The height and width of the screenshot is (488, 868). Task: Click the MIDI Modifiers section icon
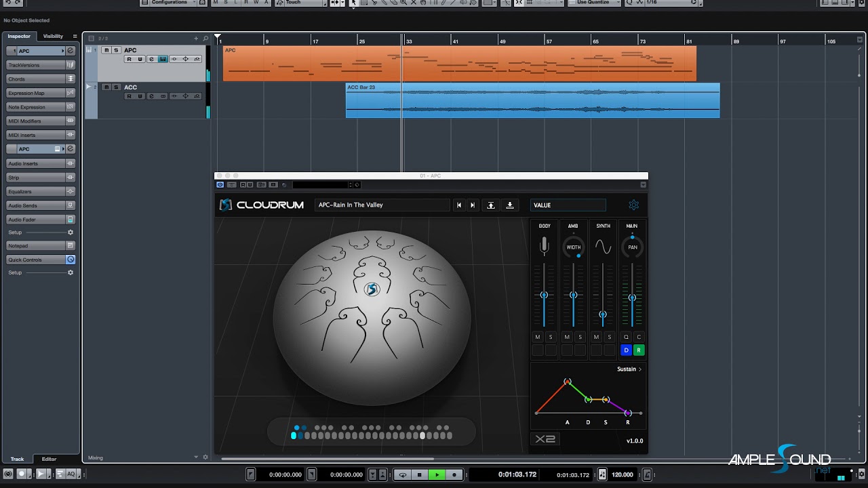(71, 121)
